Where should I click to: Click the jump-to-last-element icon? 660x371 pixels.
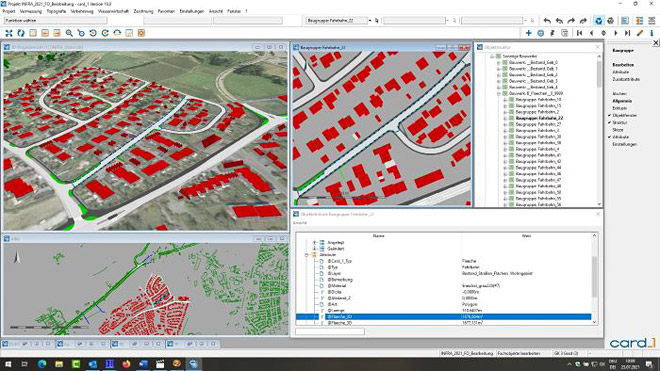pyautogui.click(x=628, y=33)
